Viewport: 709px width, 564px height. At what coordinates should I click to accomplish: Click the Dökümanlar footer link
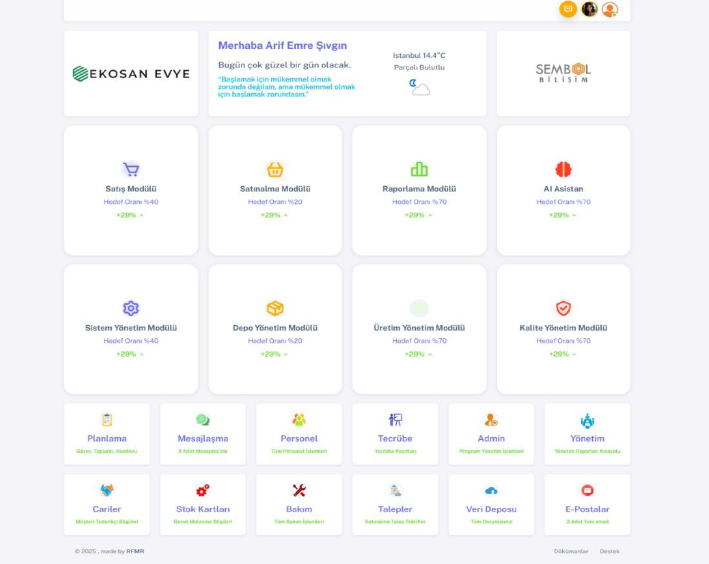[571, 551]
